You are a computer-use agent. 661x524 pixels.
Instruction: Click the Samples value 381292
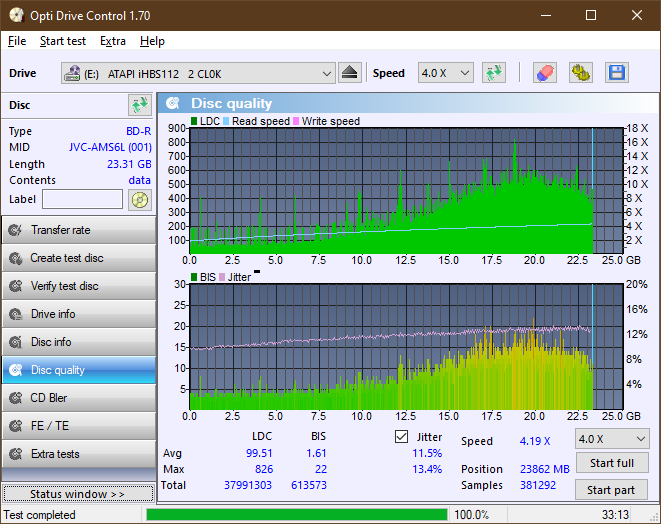(538, 485)
